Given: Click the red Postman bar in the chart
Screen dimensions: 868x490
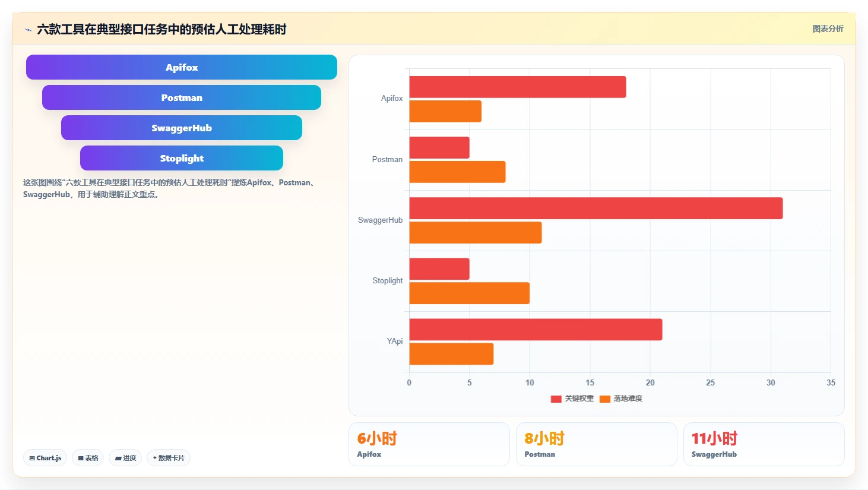Looking at the screenshot, I should [439, 147].
